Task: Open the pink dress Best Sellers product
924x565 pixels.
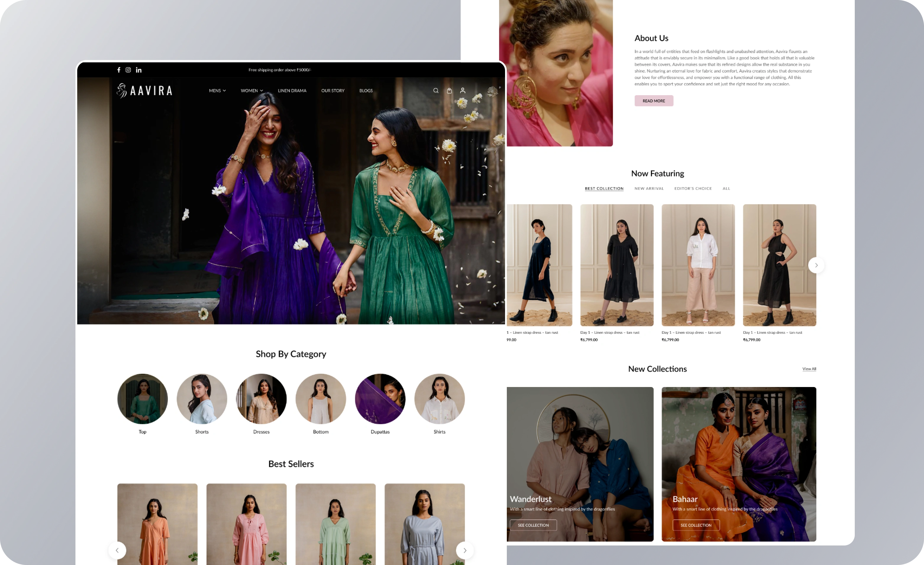Action: tap(246, 524)
